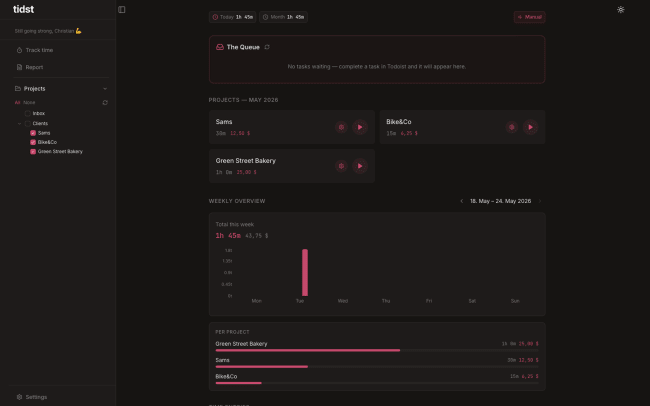Viewport: 650px width, 406px height.
Task: Click the Sams per-project progress bar
Action: pos(377,367)
